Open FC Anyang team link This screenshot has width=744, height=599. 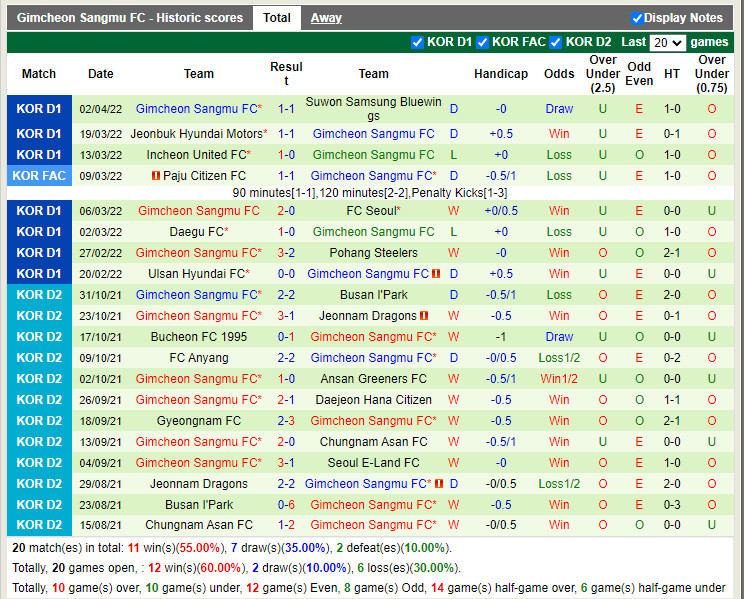(x=198, y=357)
